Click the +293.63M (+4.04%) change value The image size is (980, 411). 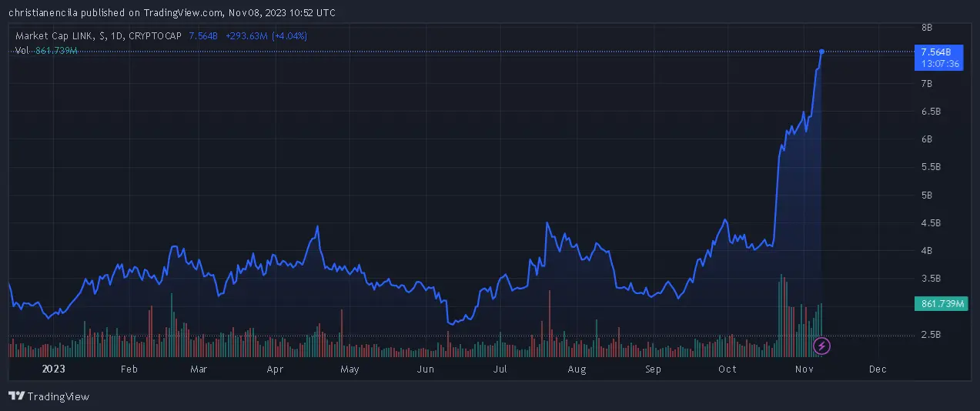coord(266,35)
